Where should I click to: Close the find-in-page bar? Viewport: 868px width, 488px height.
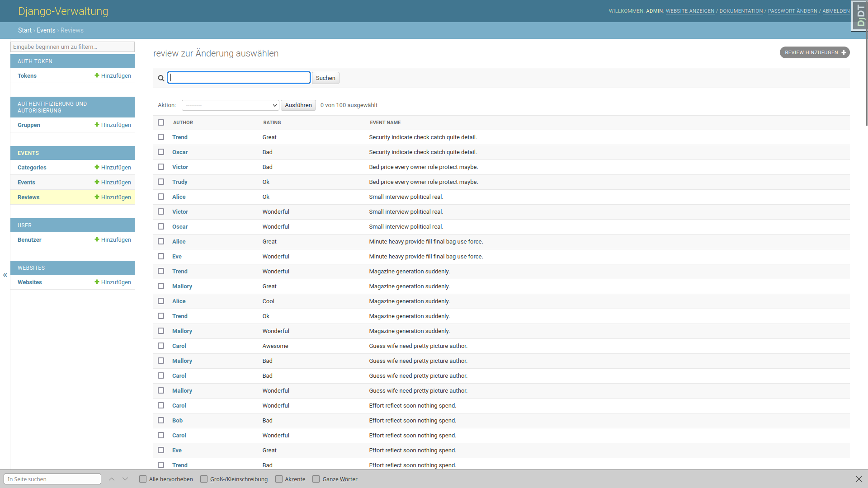859,479
